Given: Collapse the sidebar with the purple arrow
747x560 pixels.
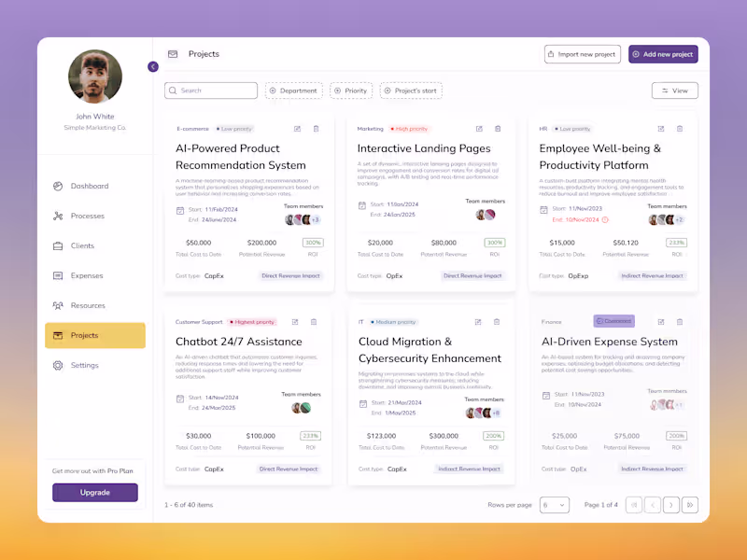Looking at the screenshot, I should click(x=153, y=66).
